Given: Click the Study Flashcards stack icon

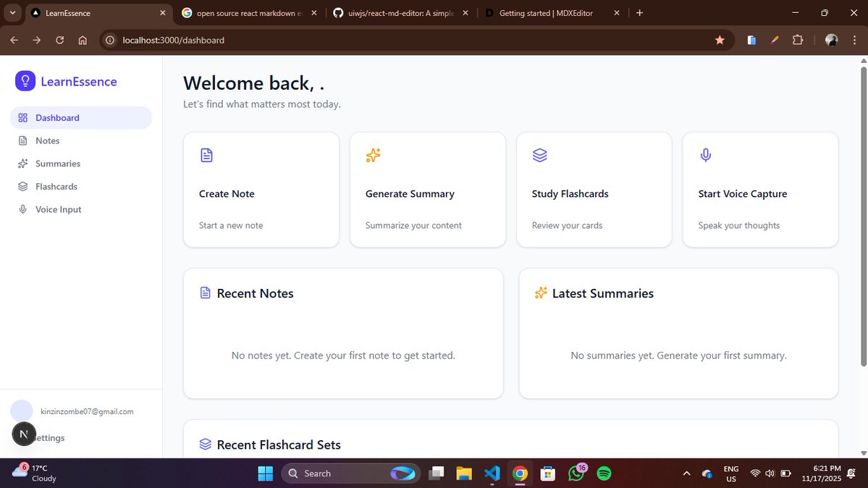Looking at the screenshot, I should pos(539,154).
